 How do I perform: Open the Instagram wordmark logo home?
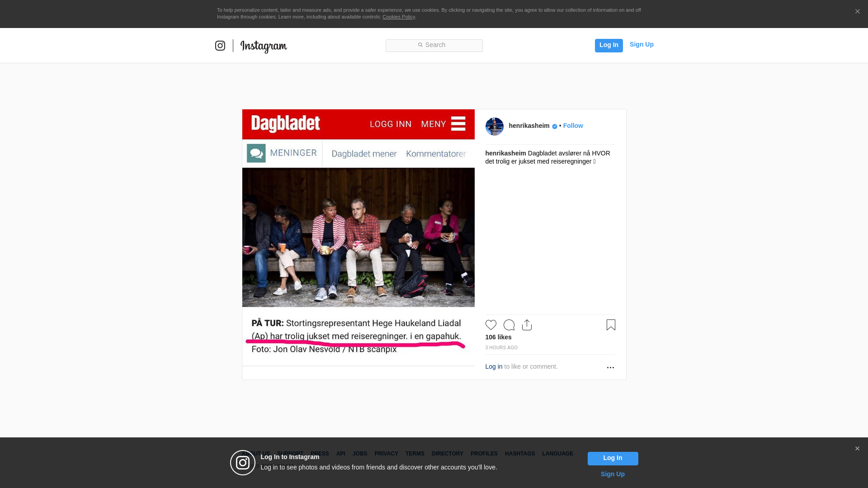click(x=264, y=46)
